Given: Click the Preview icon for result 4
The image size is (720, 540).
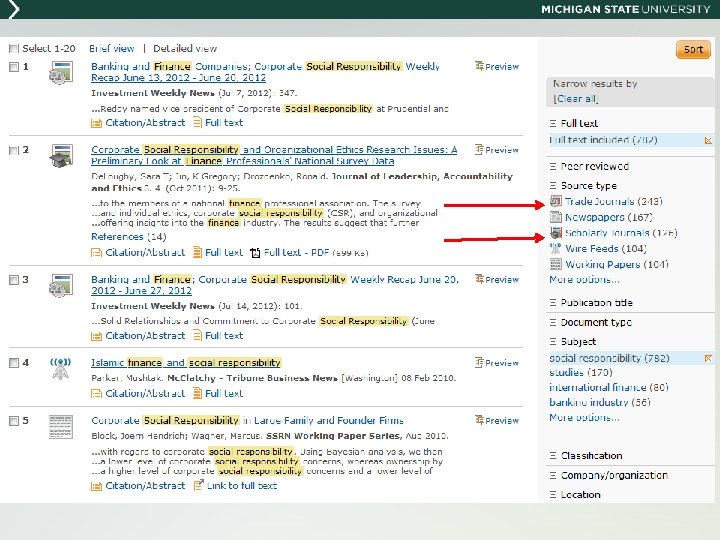Looking at the screenshot, I should [479, 362].
